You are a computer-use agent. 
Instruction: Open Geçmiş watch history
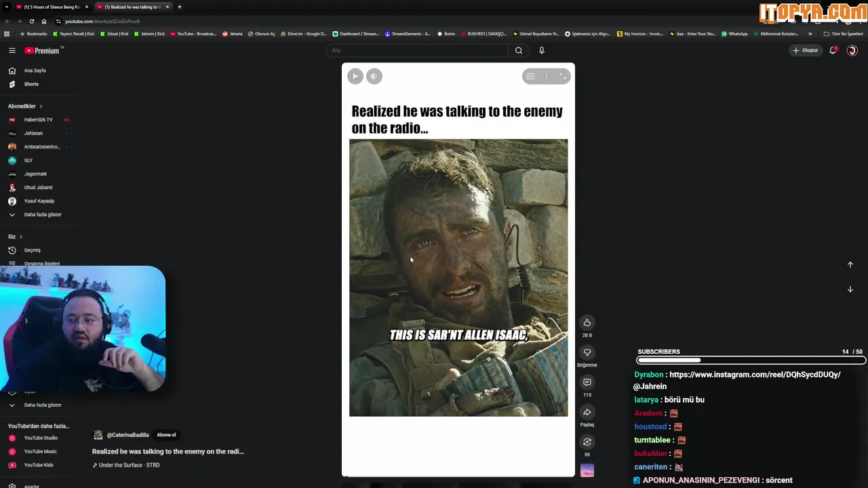pyautogui.click(x=32, y=250)
